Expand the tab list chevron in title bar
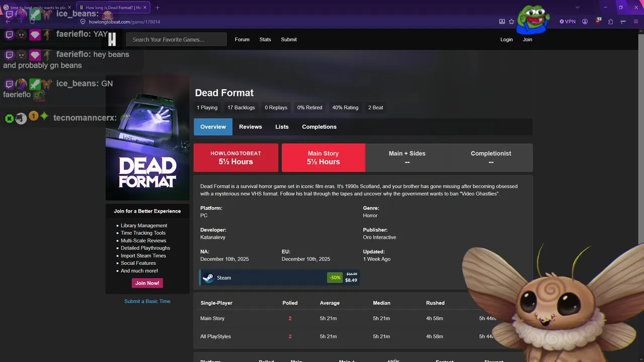Screen dimensions: 644x362 coord(578,8)
